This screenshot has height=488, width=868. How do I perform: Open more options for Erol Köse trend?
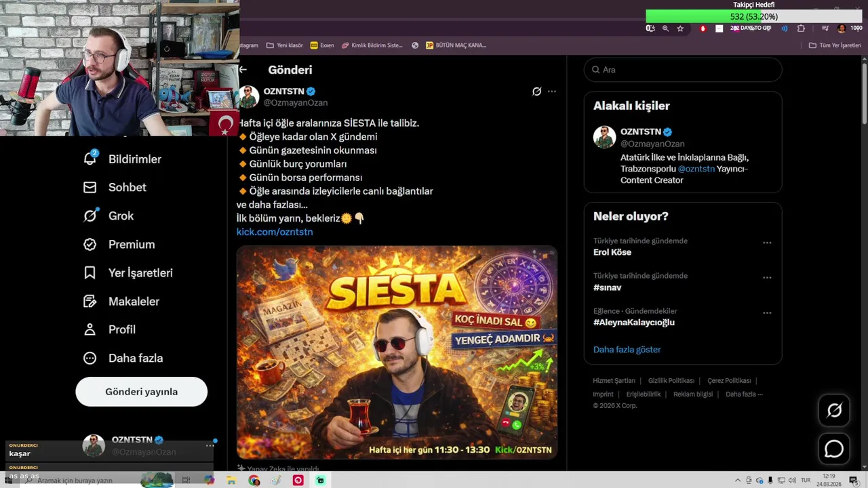[767, 243]
